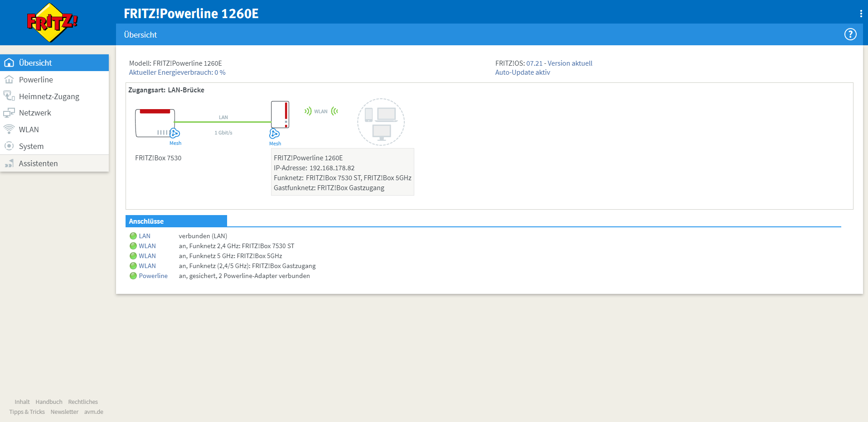Image resolution: width=868 pixels, height=422 pixels.
Task: Open Powerline link in Anschlüsse list
Action: tap(153, 276)
